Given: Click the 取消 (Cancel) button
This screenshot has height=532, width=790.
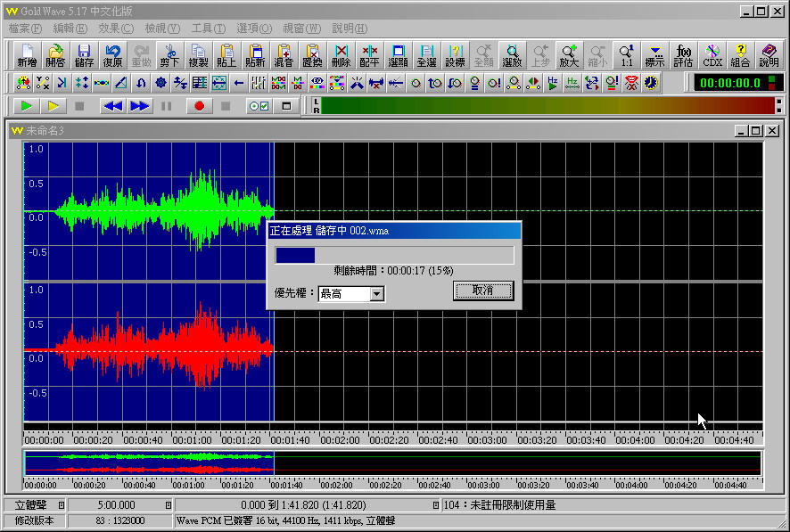Looking at the screenshot, I should coord(482,291).
